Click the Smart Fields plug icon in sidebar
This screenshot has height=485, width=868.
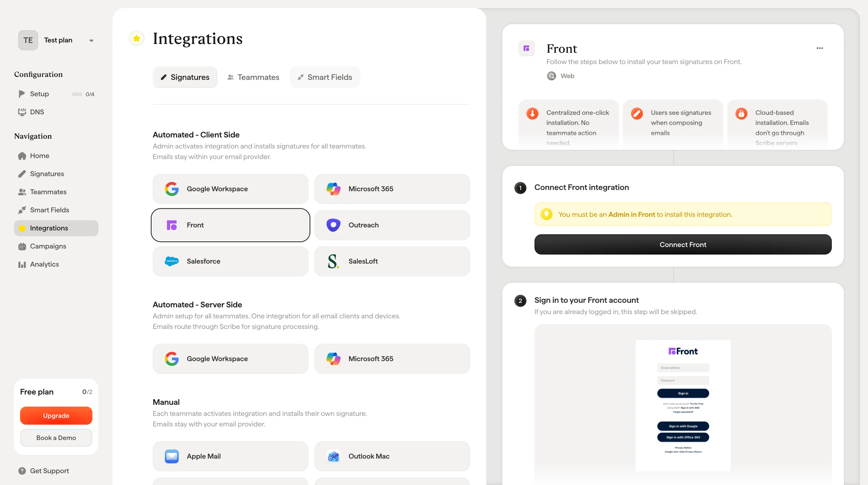tap(22, 210)
